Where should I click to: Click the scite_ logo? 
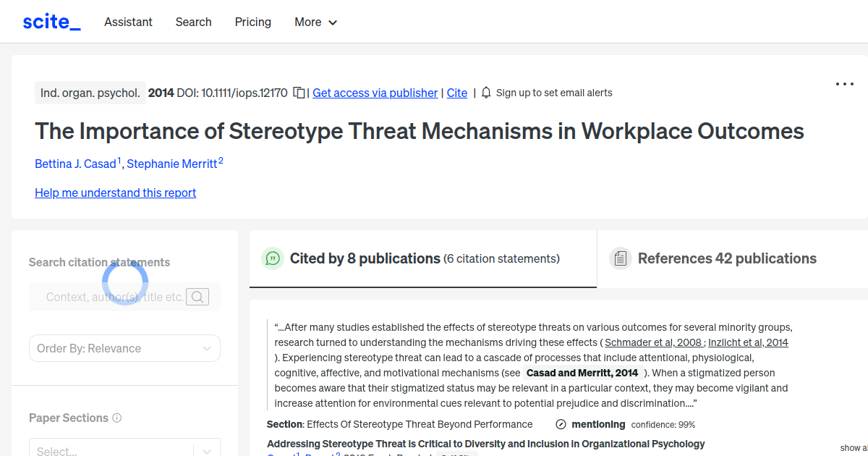51,21
